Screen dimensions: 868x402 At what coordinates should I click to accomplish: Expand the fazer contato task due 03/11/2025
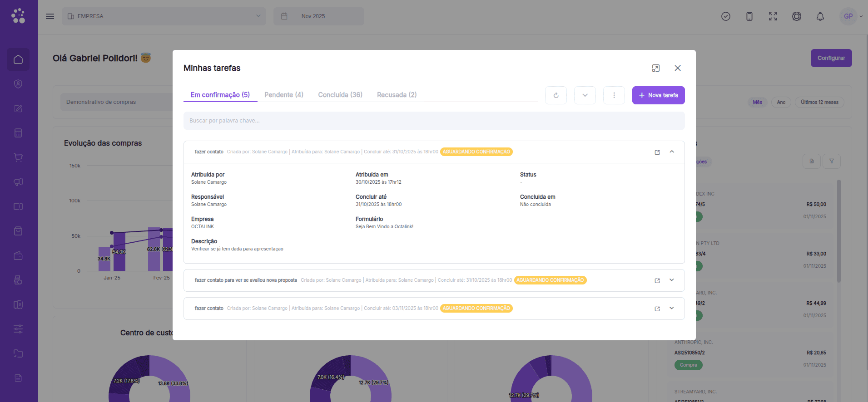[672, 308]
